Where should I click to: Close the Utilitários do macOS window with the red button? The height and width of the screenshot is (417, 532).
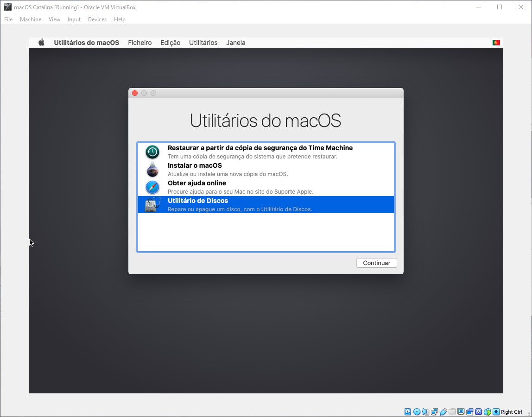[x=135, y=93]
